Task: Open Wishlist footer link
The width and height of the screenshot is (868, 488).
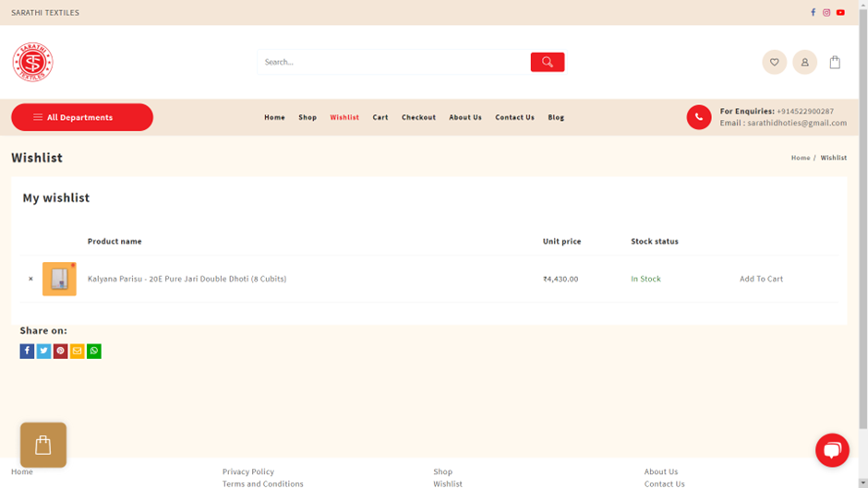Action: [448, 483]
